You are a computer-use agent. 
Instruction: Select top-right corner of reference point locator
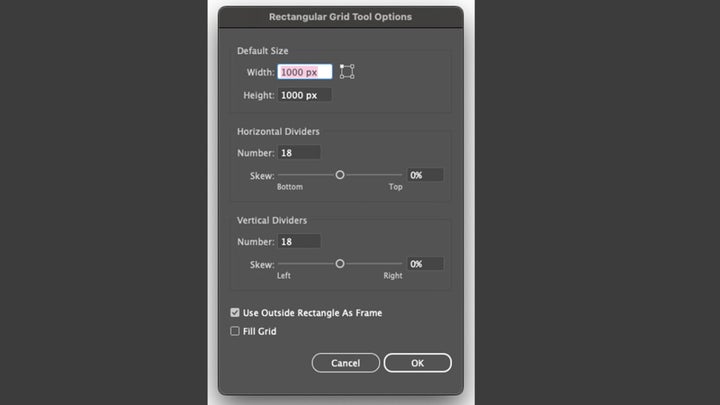[353, 66]
